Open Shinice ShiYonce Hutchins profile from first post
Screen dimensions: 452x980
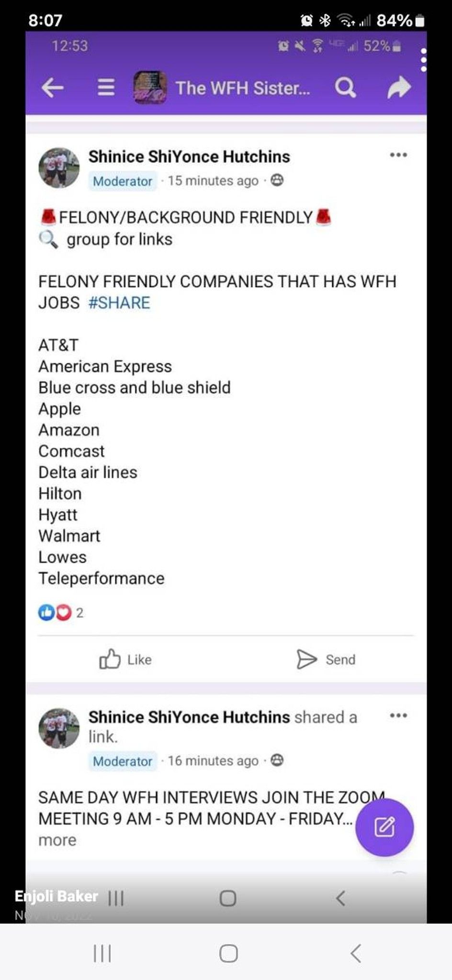pos(189,156)
